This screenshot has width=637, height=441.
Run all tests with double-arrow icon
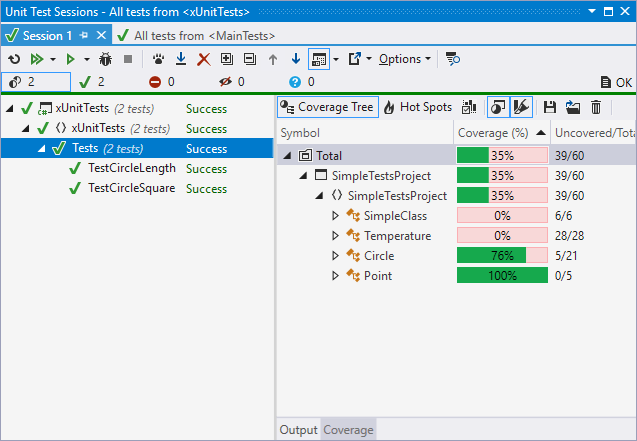tap(37, 59)
